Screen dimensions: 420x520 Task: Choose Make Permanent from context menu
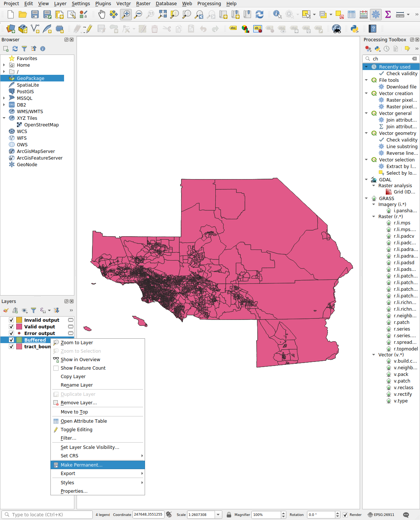point(81,465)
